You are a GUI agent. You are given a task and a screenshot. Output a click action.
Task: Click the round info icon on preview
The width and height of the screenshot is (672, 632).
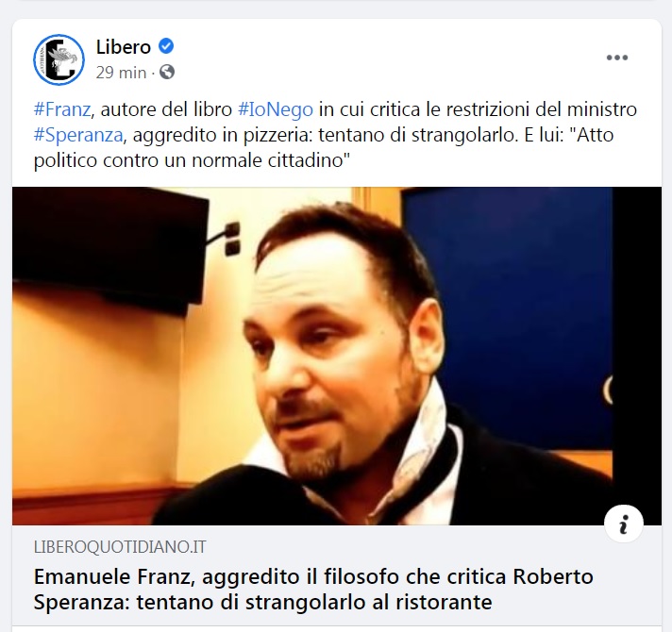point(624,524)
